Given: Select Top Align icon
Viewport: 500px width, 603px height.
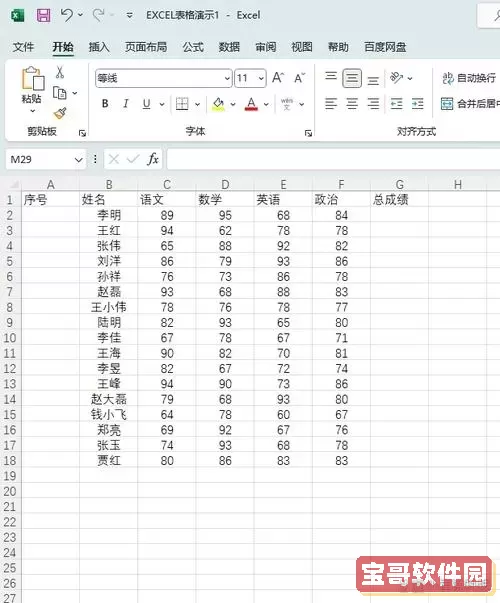Looking at the screenshot, I should coord(331,76).
